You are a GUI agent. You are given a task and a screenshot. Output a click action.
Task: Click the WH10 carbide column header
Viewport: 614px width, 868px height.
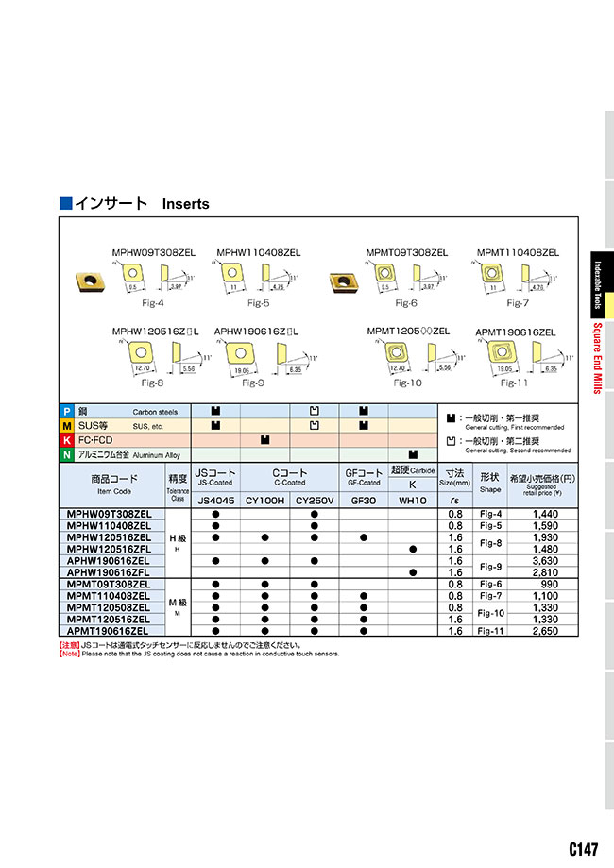(x=413, y=500)
